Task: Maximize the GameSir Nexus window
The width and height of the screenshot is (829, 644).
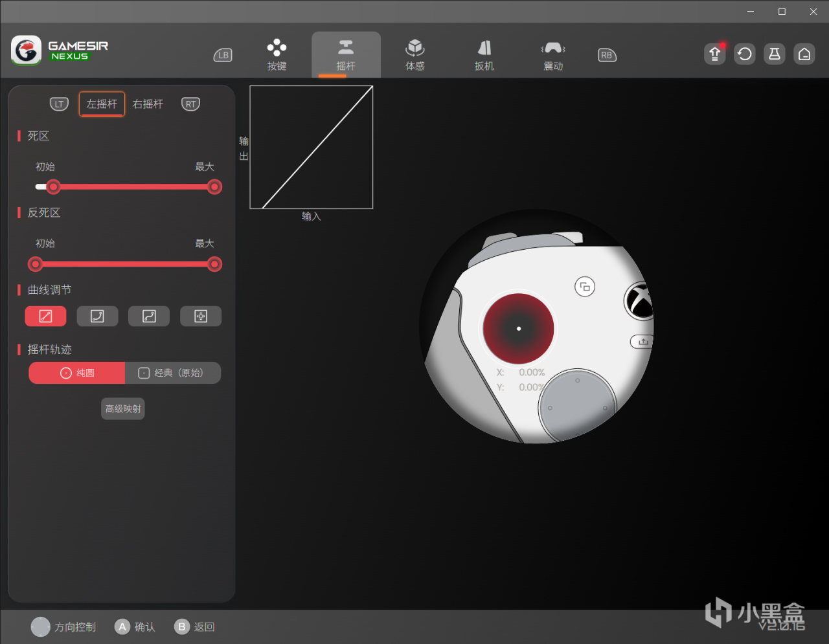Action: pyautogui.click(x=782, y=12)
